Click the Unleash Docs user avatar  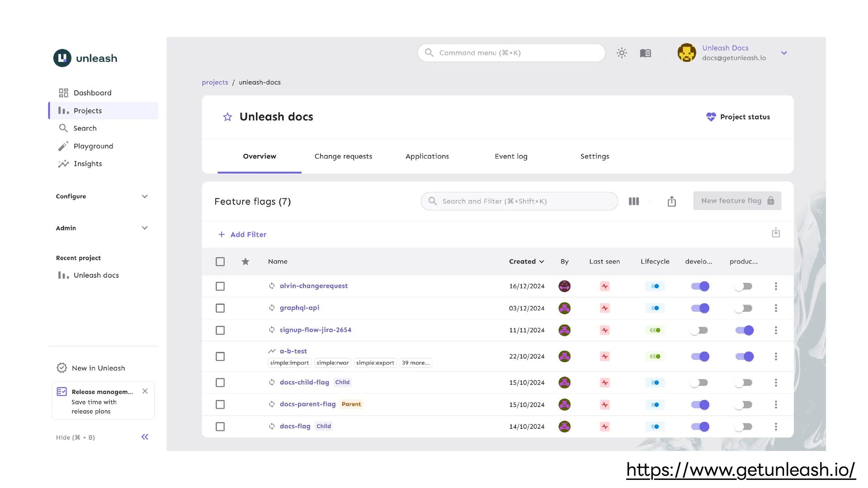687,53
